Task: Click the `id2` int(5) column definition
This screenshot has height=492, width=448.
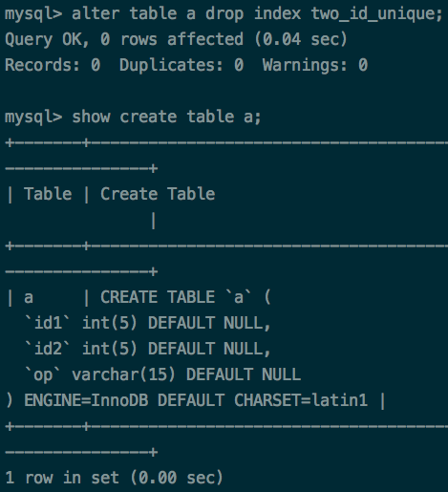Action: [147, 349]
